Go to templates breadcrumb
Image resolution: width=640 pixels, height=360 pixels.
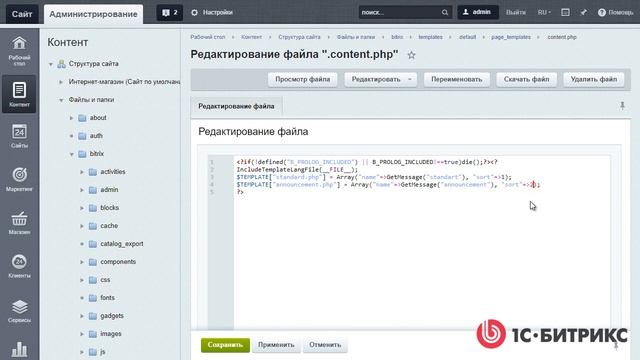pyautogui.click(x=430, y=37)
